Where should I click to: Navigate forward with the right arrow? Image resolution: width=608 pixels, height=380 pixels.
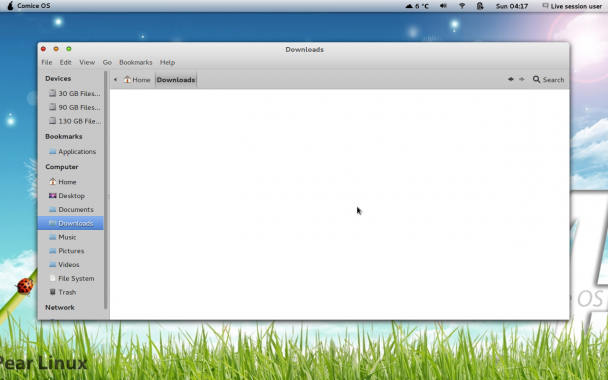(x=522, y=79)
